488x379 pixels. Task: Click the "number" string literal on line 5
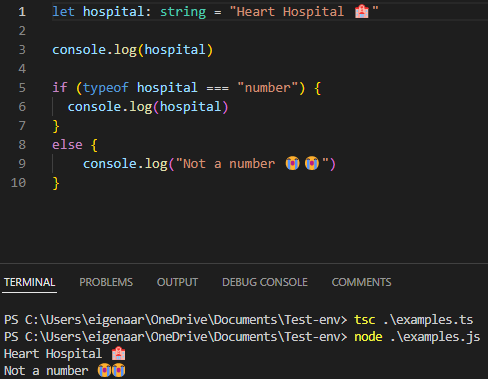point(267,88)
